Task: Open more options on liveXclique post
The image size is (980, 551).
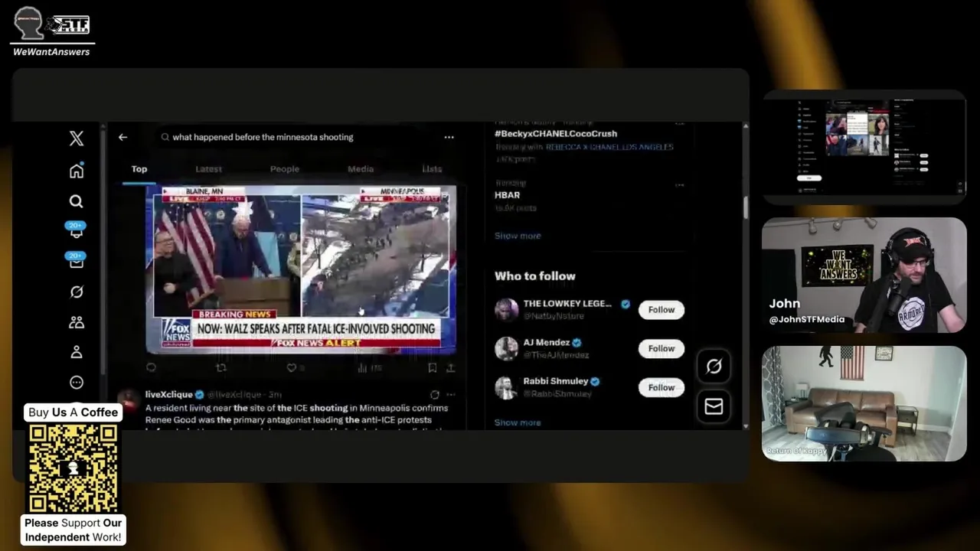Action: pyautogui.click(x=450, y=395)
